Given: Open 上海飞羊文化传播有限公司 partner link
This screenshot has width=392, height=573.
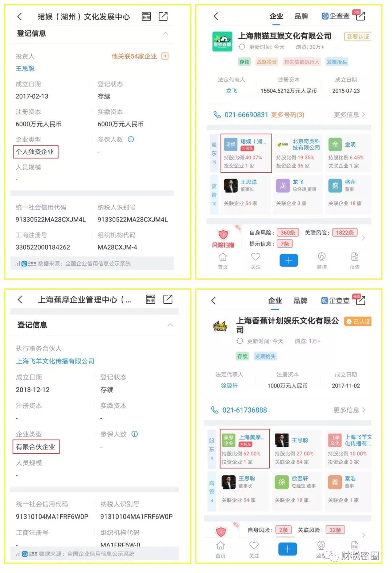Looking at the screenshot, I should pos(55,361).
